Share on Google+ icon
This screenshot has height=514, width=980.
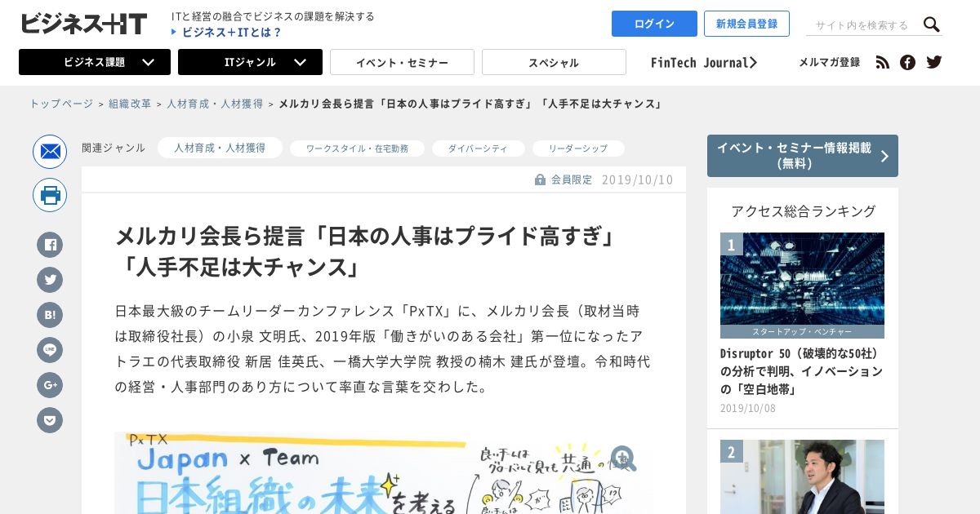[50, 385]
